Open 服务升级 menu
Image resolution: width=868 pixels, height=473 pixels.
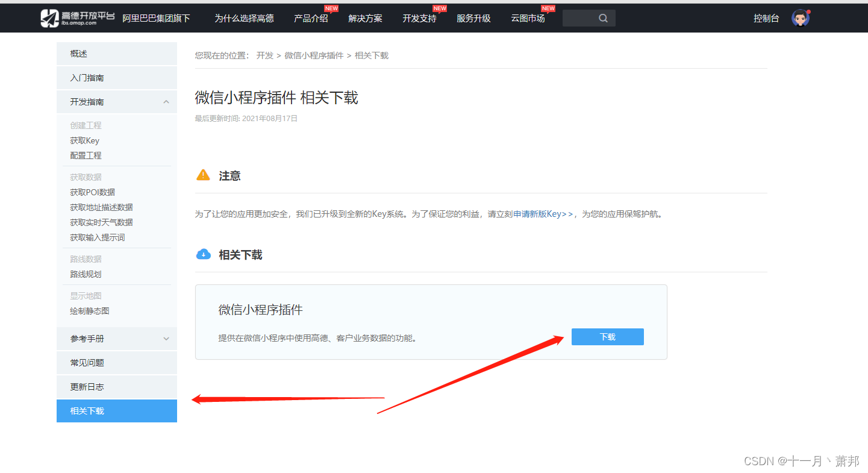pos(473,19)
